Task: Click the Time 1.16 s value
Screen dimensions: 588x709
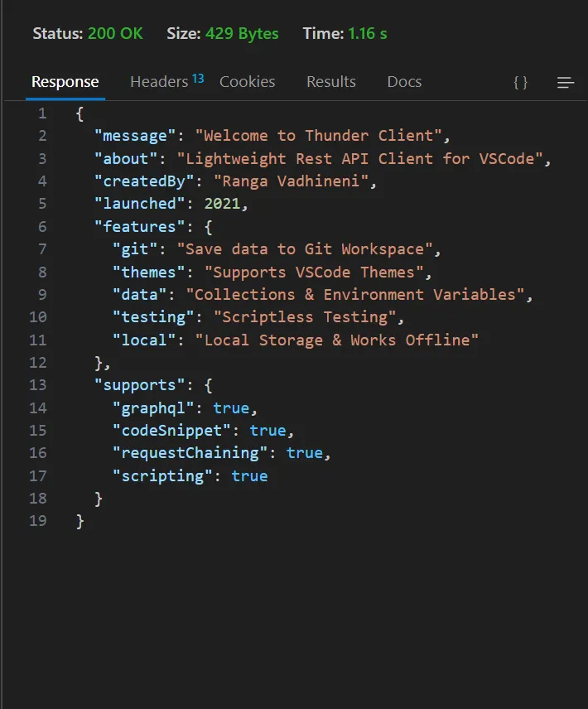Action: point(368,33)
